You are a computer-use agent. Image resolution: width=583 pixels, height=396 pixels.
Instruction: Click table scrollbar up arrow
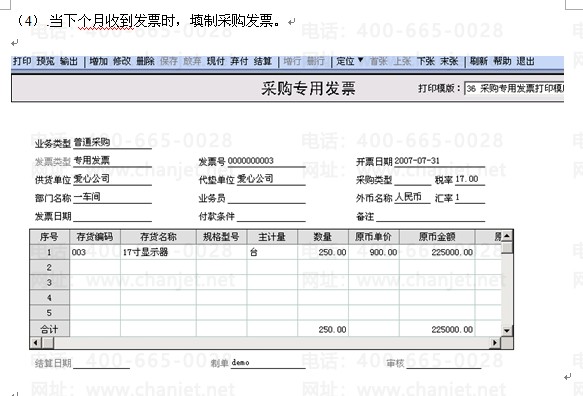(507, 236)
